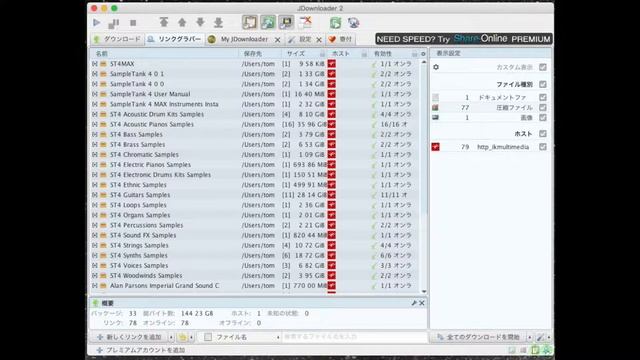Click the second-from-right green status bar icon

[x=535, y=350]
